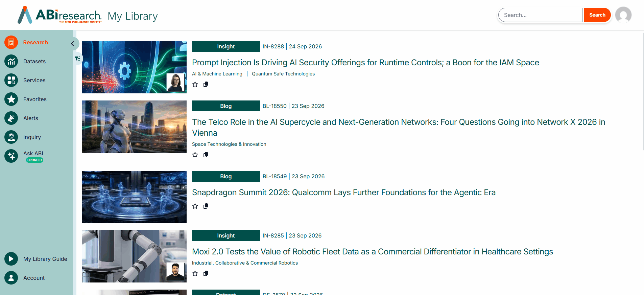Copy link for Telco Role blog

(206, 155)
